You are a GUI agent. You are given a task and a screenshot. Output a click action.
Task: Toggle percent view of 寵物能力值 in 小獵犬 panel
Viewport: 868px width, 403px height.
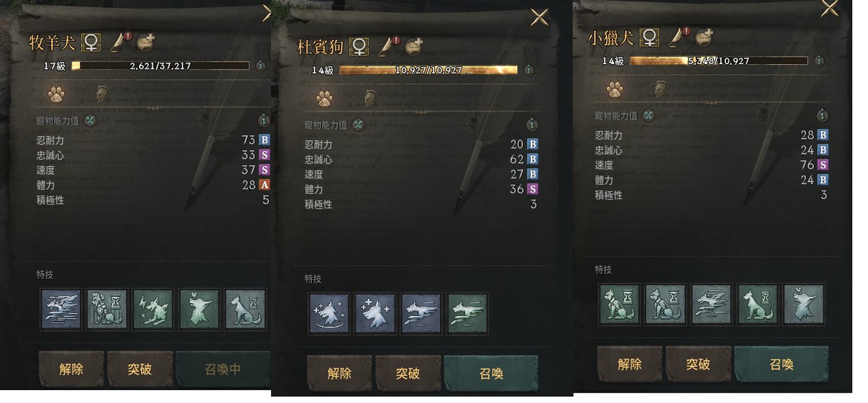coord(648,115)
